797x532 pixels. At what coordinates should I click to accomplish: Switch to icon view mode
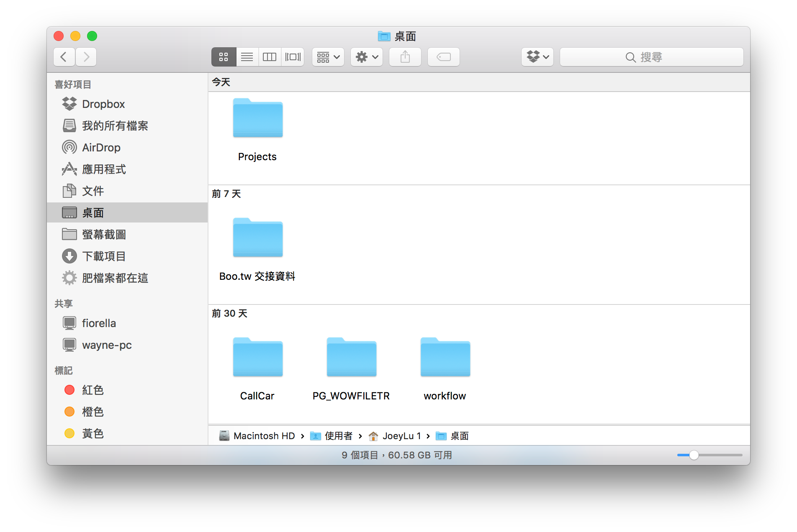click(x=224, y=57)
